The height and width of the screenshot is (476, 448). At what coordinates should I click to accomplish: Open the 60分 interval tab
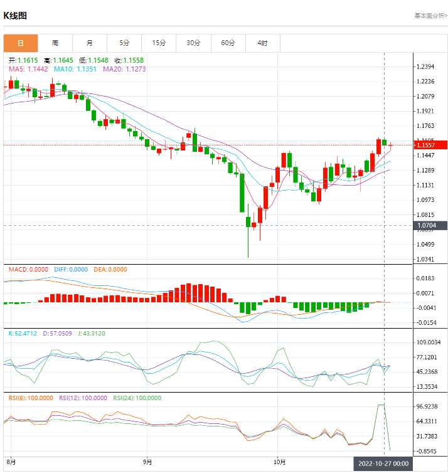pos(228,43)
